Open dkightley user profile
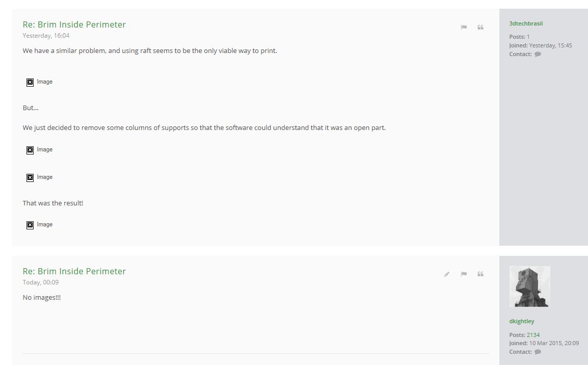 point(522,321)
